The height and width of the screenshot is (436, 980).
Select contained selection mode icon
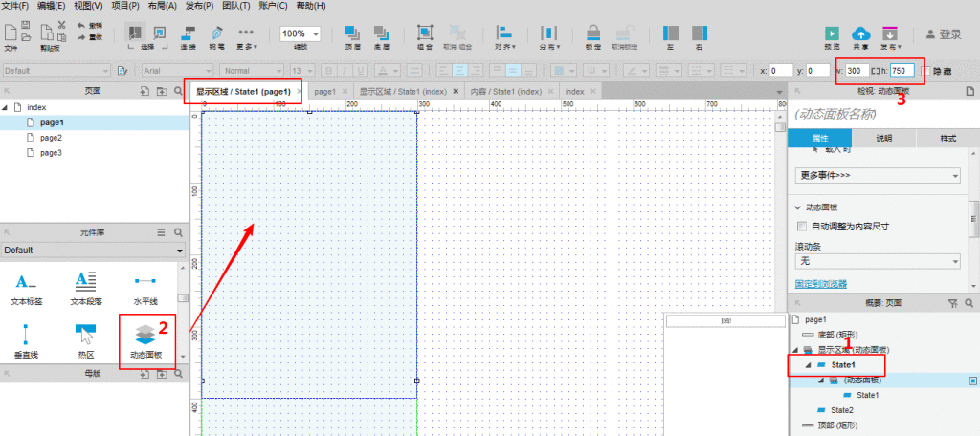(160, 33)
